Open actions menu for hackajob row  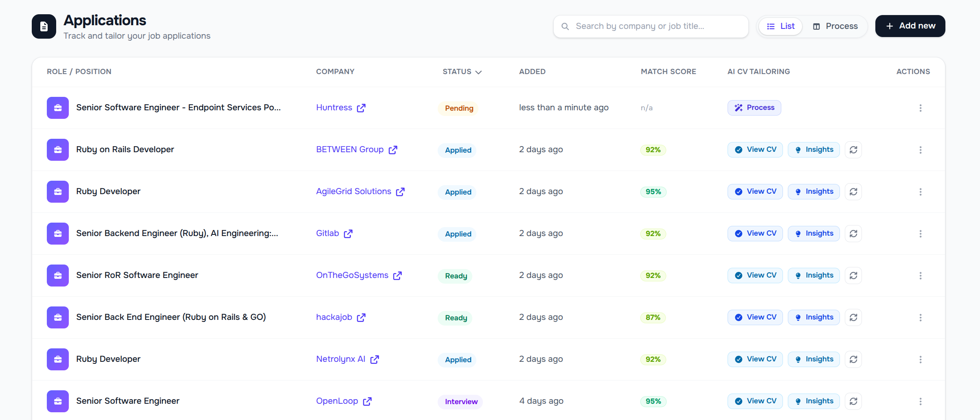(920, 317)
